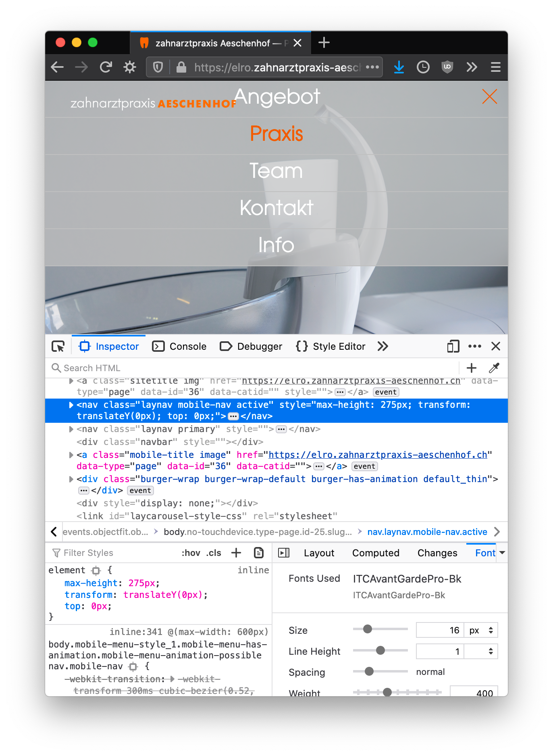This screenshot has height=756, width=553.
Task: Toggle responsive design mode icon
Action: pos(453,347)
